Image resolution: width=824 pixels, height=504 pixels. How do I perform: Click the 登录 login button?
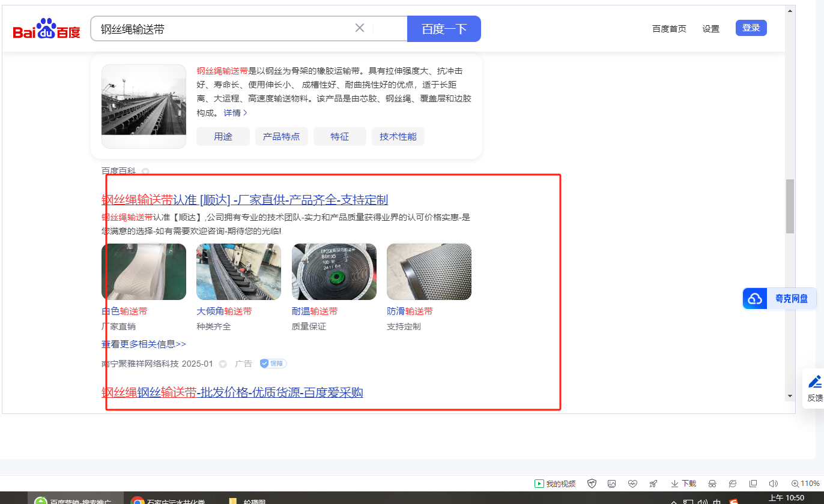coord(751,28)
